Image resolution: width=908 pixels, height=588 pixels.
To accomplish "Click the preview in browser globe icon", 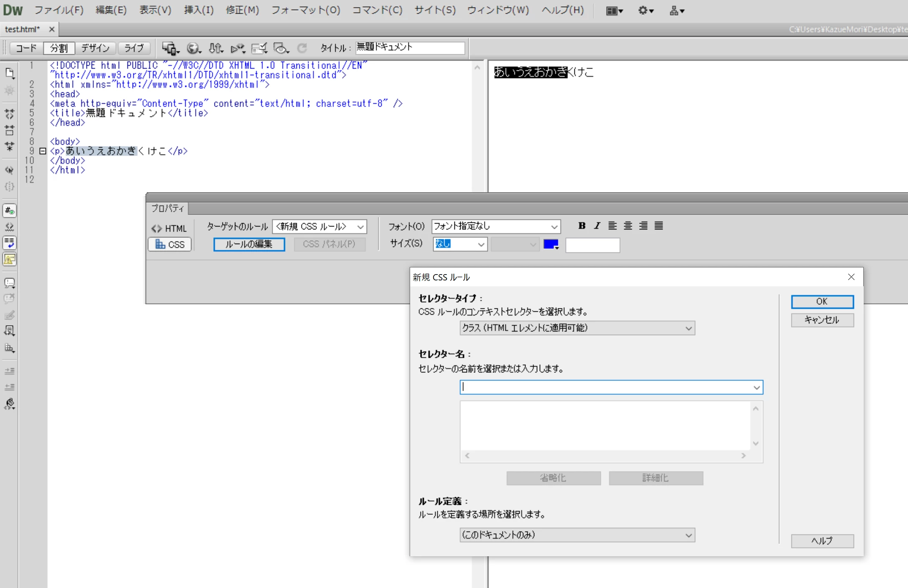I will [x=193, y=48].
